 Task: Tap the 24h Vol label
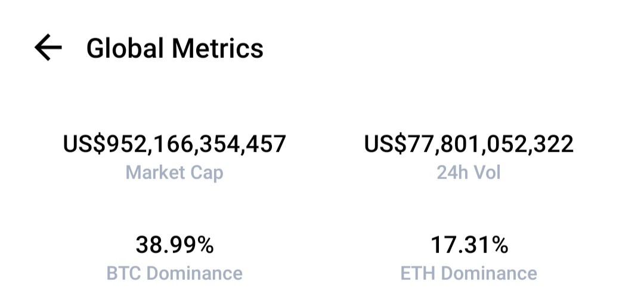[469, 172]
